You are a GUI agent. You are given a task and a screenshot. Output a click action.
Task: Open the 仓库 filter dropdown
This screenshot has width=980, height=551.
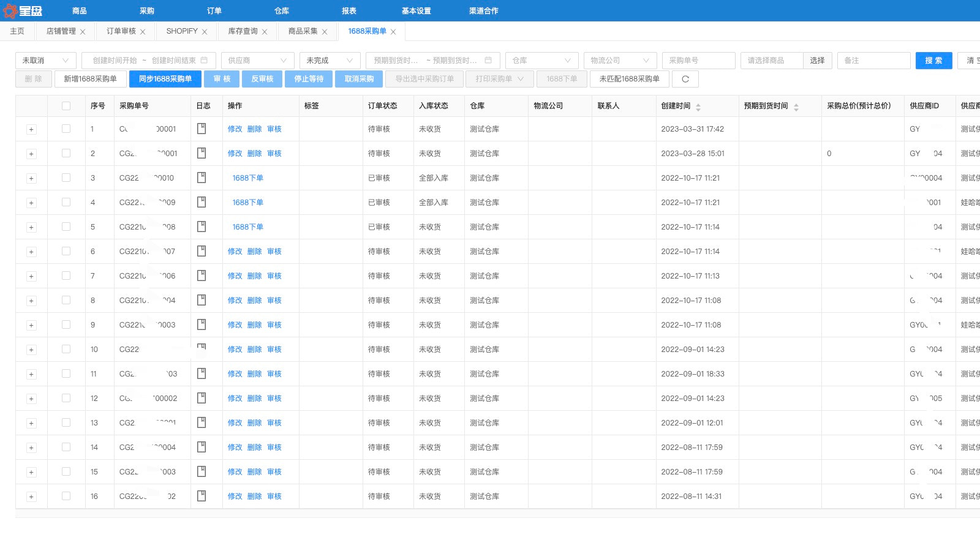[542, 60]
